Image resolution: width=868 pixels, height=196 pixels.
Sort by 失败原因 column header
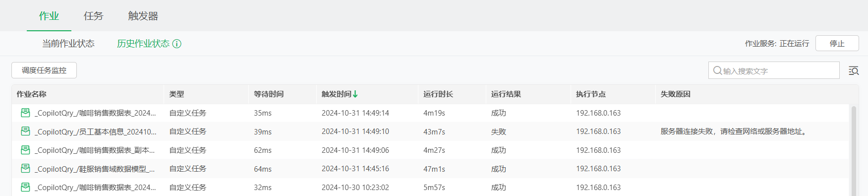[x=676, y=94]
